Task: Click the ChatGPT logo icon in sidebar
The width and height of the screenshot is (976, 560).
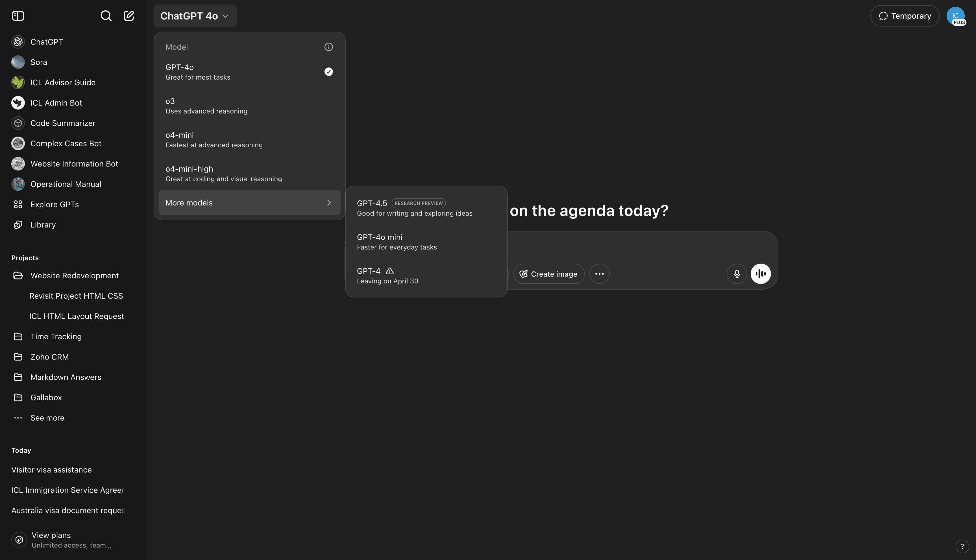Action: point(18,42)
